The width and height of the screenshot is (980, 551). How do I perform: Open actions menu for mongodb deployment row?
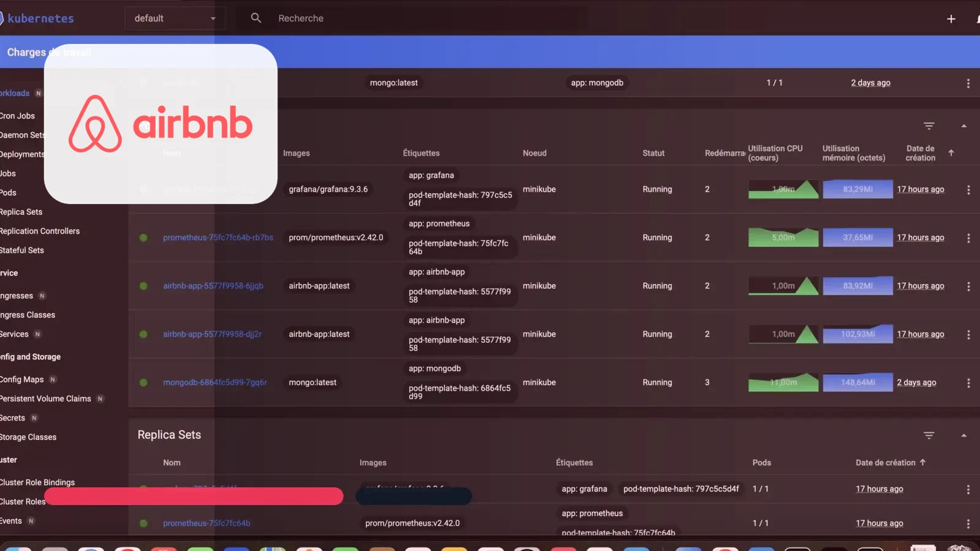coord(968,83)
